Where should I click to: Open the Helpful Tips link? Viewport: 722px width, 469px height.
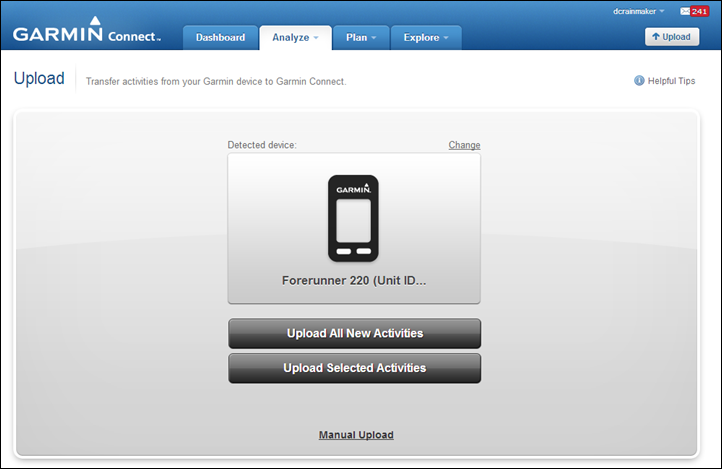[x=672, y=81]
